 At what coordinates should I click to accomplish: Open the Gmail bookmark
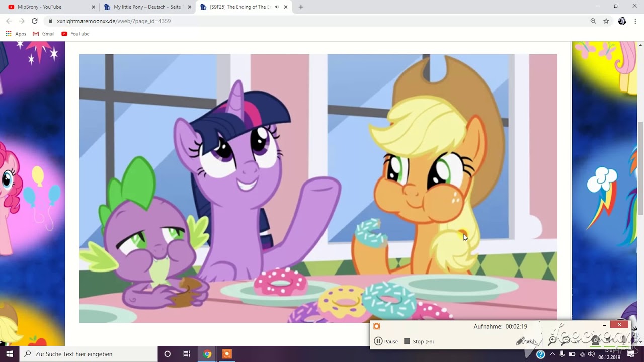pyautogui.click(x=44, y=34)
